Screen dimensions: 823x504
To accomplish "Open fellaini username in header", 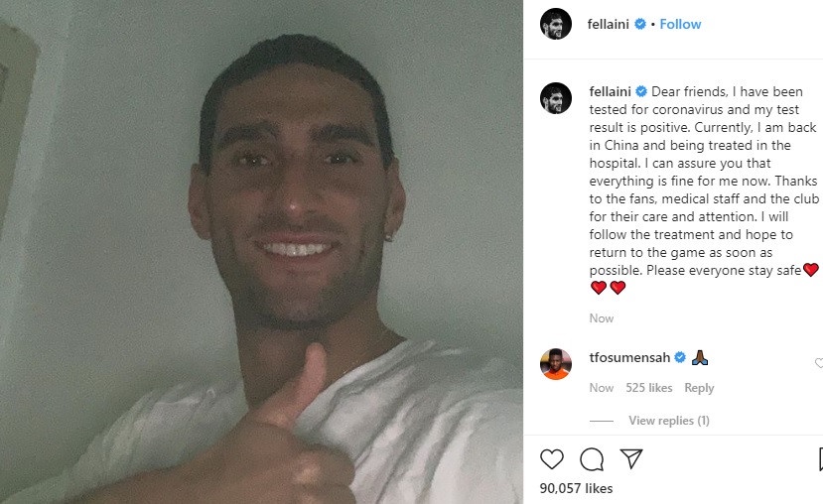I will point(608,24).
